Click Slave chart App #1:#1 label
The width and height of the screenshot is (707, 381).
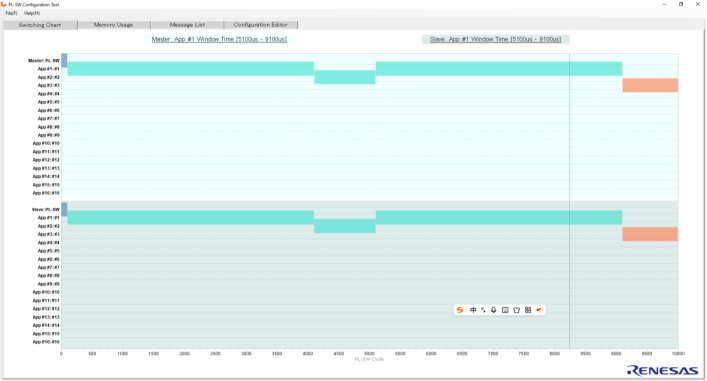49,217
